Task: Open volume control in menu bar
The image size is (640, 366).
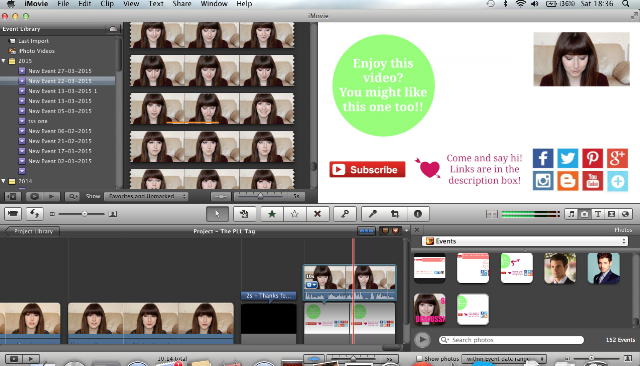Action: (535, 4)
